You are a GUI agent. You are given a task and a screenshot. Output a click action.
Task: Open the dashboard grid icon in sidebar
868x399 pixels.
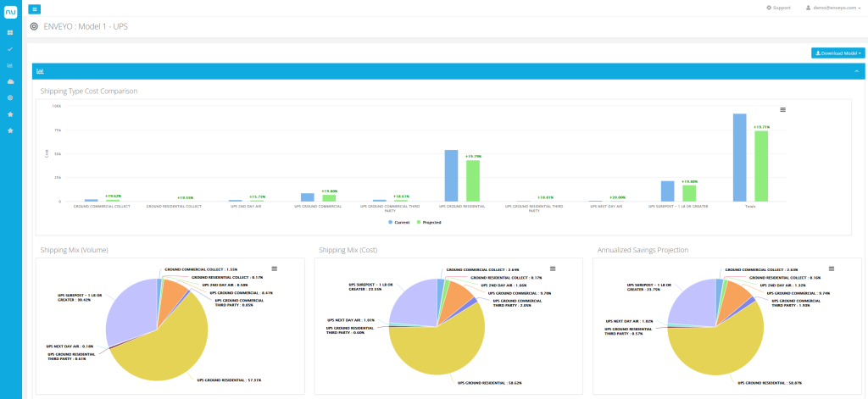10,32
